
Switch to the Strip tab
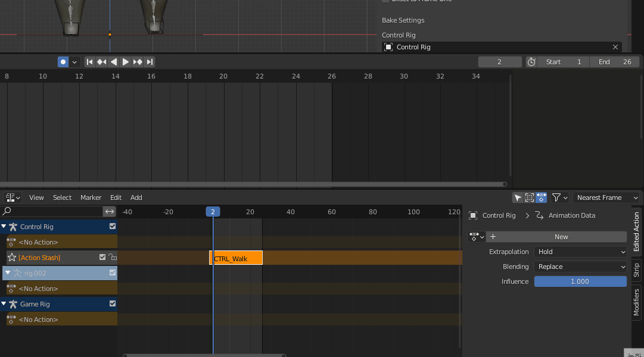click(x=636, y=270)
